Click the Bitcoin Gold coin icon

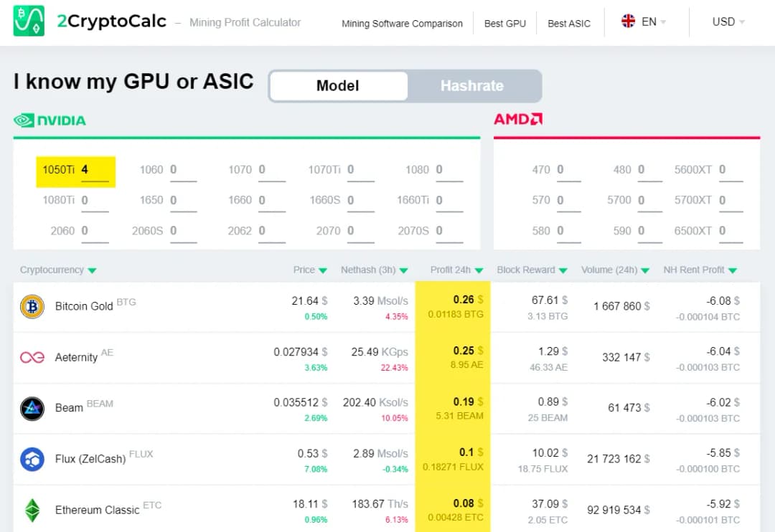click(x=32, y=307)
